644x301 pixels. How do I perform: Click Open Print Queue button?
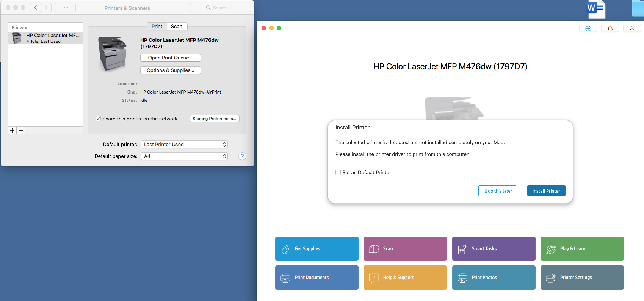(171, 58)
